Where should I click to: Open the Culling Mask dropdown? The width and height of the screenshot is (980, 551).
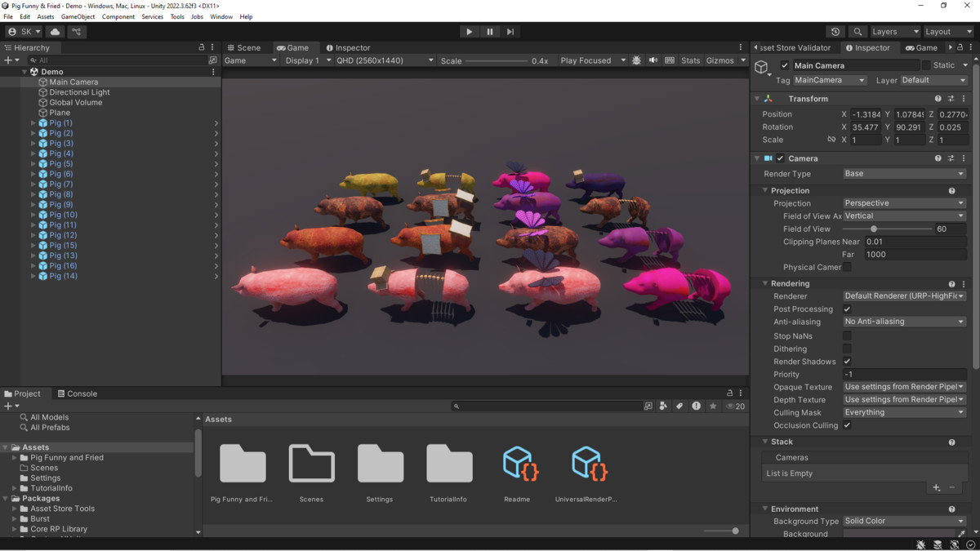tap(904, 412)
